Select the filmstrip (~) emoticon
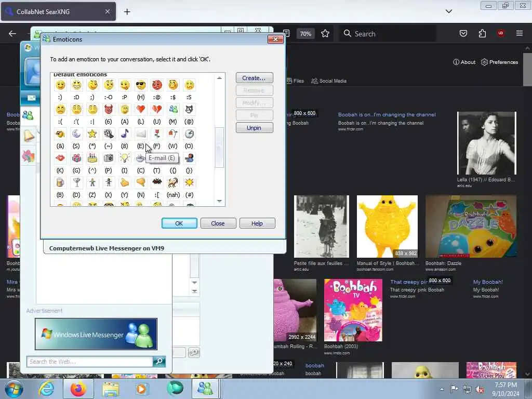Image resolution: width=532 pixels, height=399 pixels. pos(109,134)
